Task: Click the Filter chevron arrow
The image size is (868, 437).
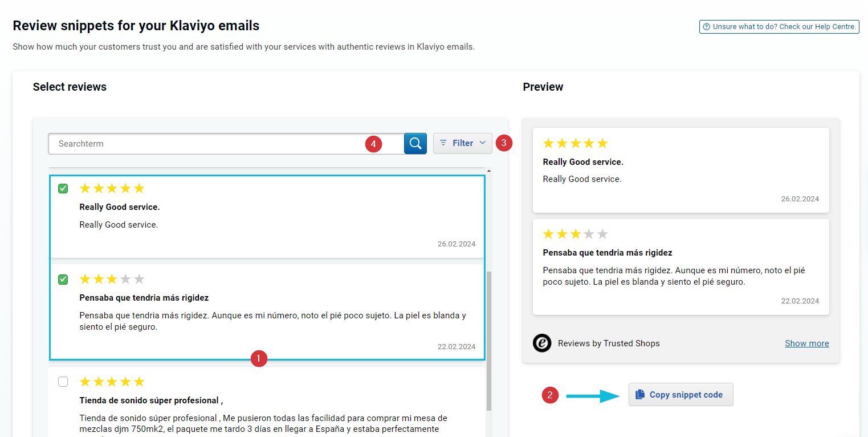Action: 483,143
